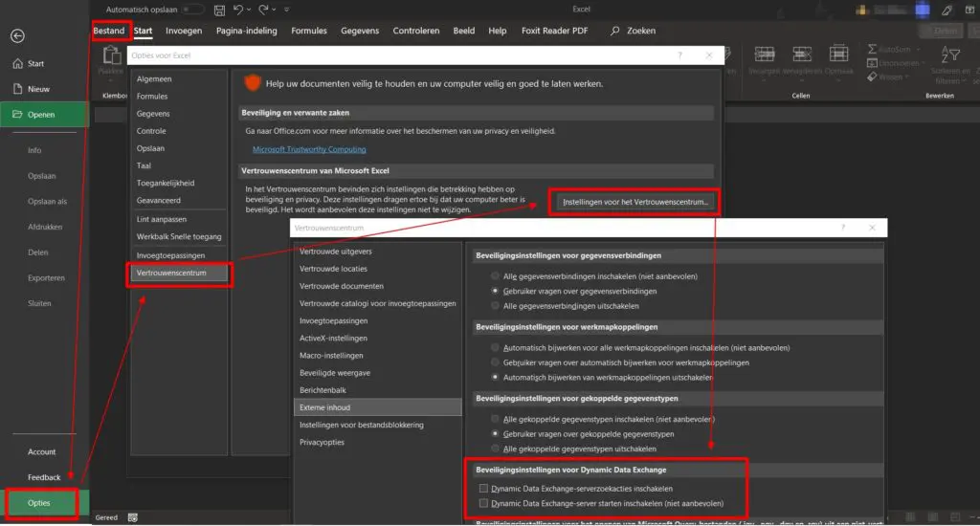
Task: Click the Undo arrow icon
Action: pos(240,10)
